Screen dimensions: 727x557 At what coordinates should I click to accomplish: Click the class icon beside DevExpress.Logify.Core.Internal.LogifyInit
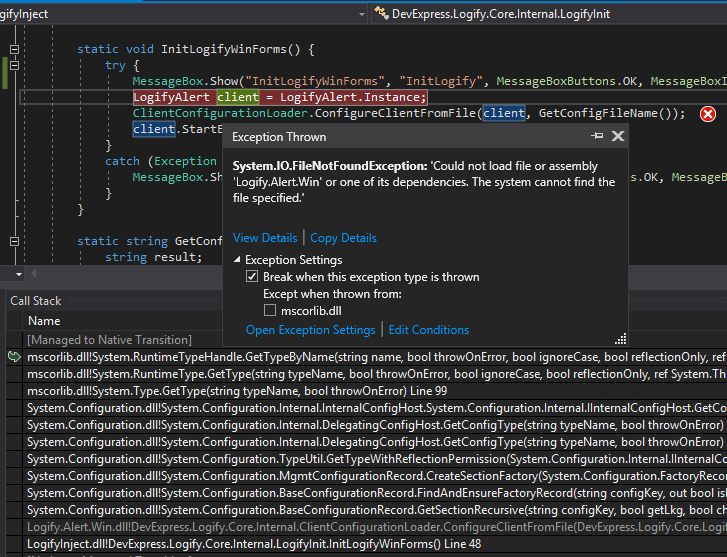[x=382, y=13]
